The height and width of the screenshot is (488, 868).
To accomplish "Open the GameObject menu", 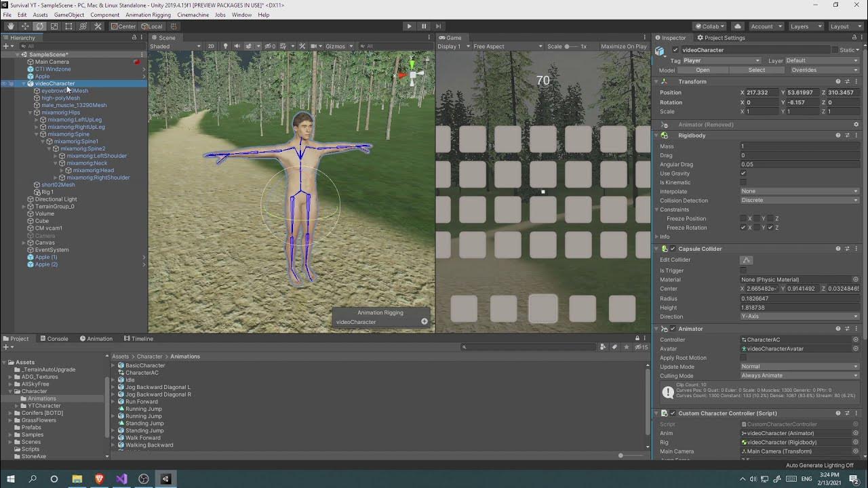I will click(x=69, y=15).
